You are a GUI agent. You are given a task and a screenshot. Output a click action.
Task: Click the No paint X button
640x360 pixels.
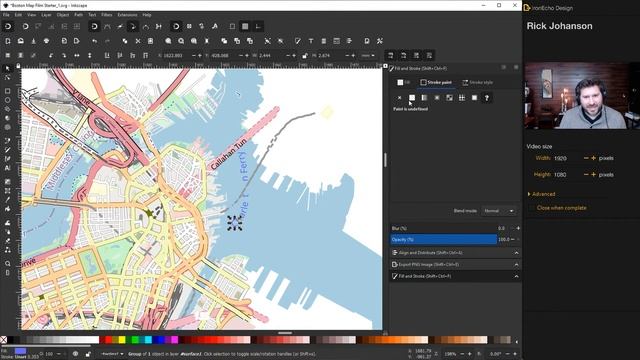(x=400, y=98)
